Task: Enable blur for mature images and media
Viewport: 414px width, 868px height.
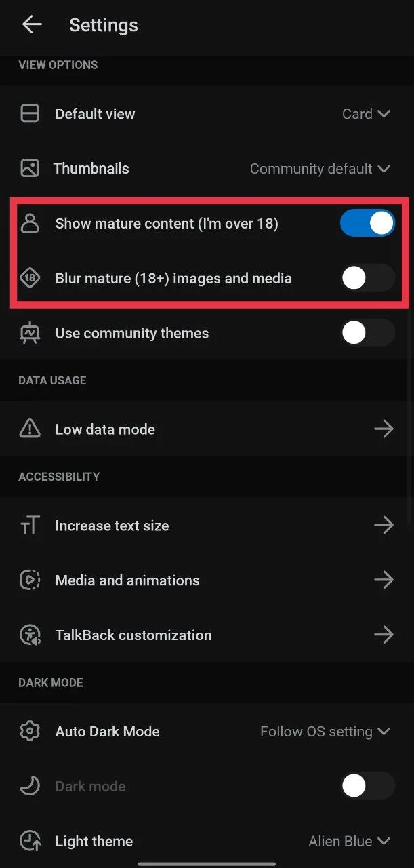Action: tap(367, 278)
